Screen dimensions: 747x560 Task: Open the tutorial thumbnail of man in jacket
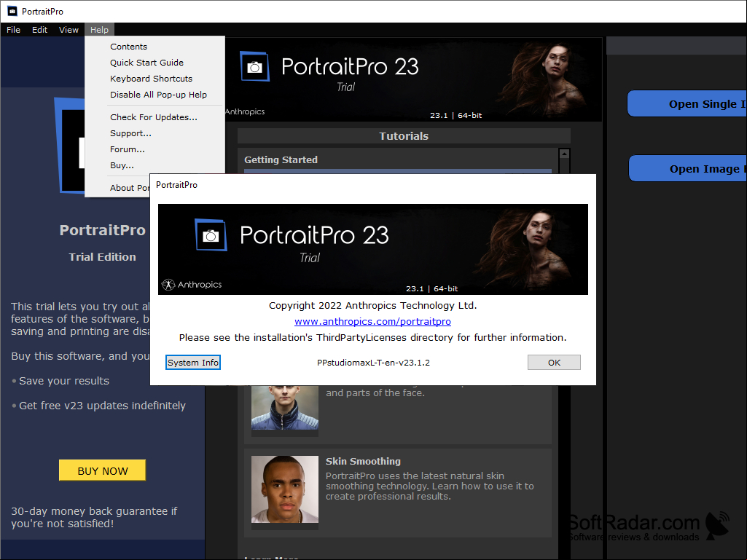[285, 408]
